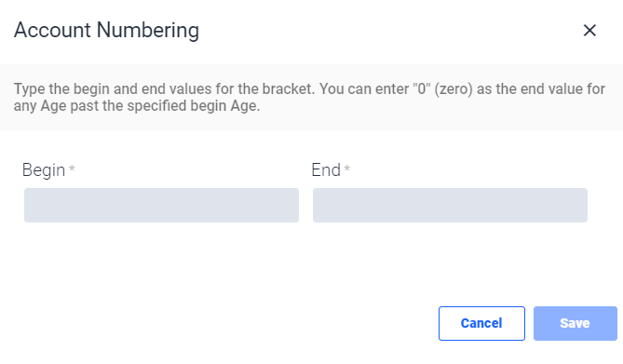Click the required asterisk beside End
Screen dimensions: 623x364
[346, 169]
